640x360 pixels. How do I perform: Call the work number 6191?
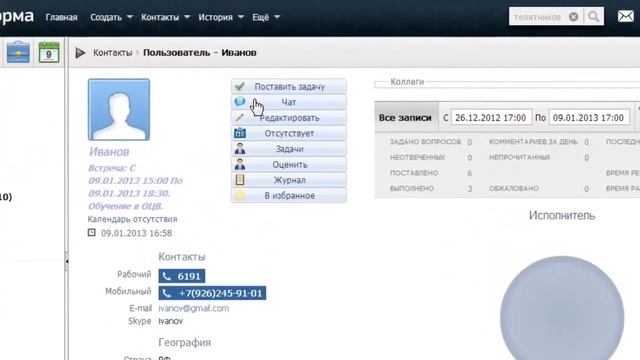[x=182, y=276]
